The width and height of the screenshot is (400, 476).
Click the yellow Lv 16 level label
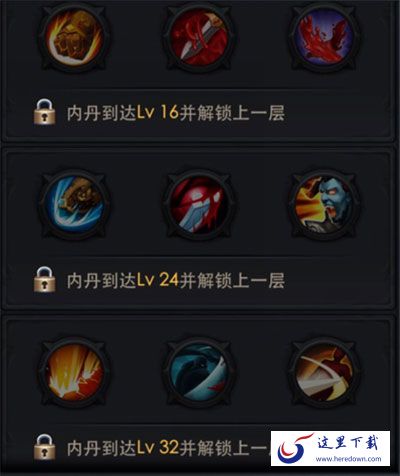click(158, 112)
